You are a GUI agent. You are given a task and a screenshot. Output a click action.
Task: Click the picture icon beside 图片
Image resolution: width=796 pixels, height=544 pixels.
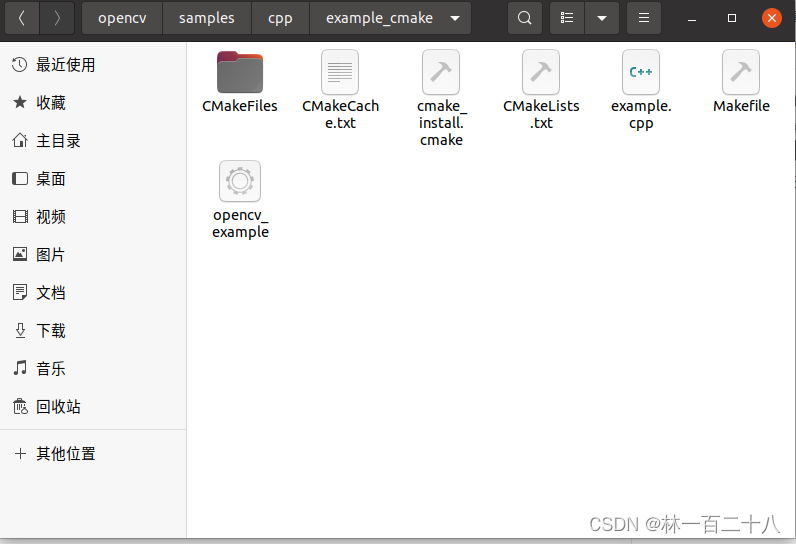click(20, 254)
